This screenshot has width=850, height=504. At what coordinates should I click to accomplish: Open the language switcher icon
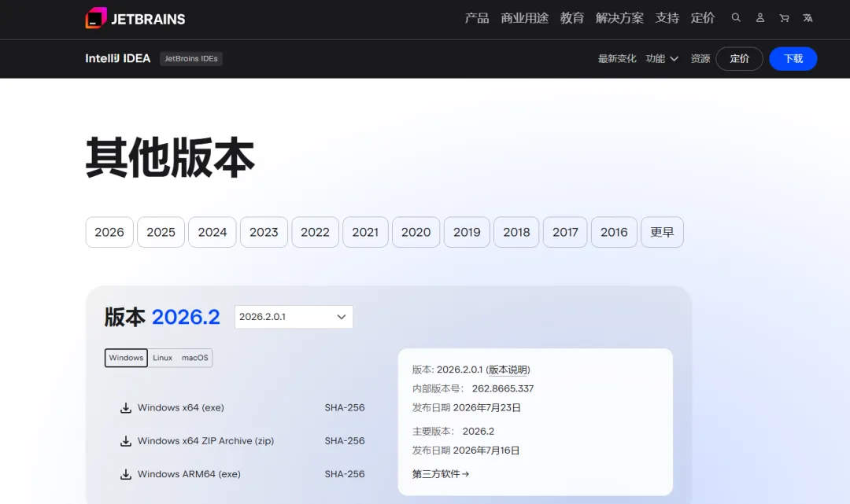tap(807, 18)
